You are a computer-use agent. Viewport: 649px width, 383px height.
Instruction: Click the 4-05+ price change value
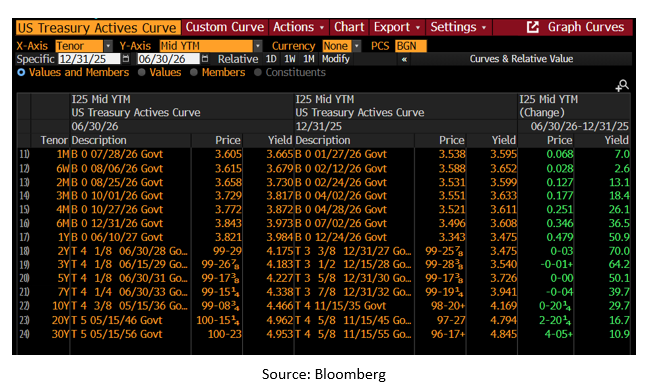559,334
